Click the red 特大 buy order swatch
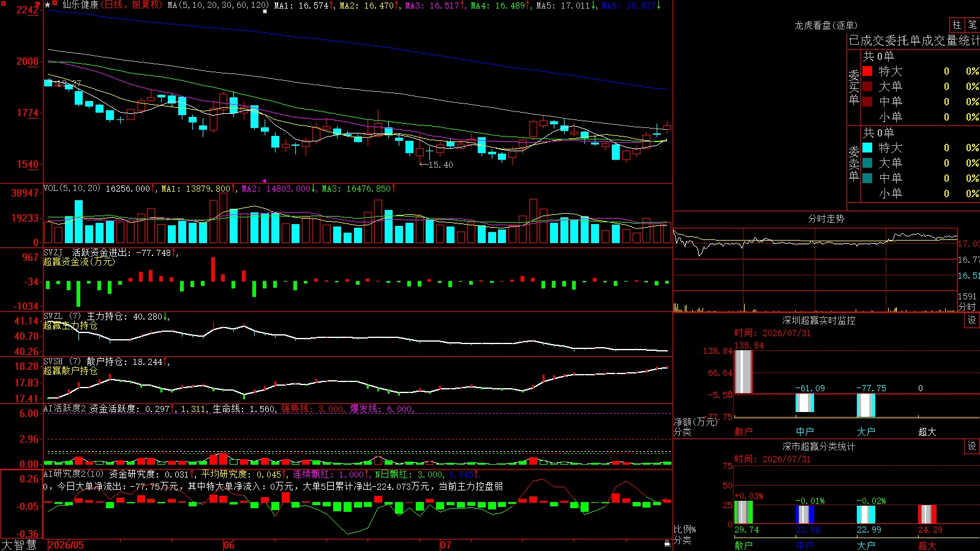This screenshot has width=980, height=551. point(867,71)
